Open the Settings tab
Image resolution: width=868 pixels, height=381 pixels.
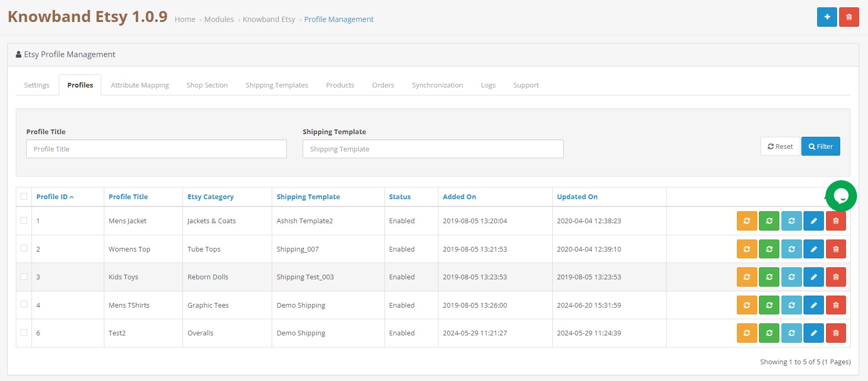(37, 85)
